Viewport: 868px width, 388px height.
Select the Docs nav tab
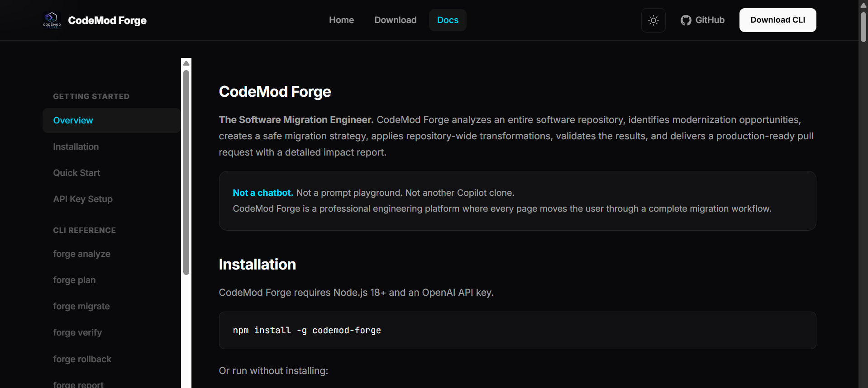(448, 20)
